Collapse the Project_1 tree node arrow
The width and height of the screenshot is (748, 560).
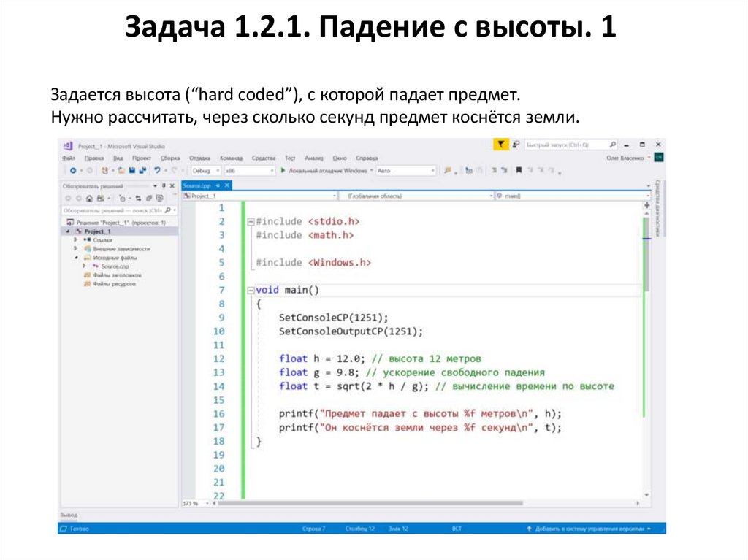pyautogui.click(x=68, y=231)
